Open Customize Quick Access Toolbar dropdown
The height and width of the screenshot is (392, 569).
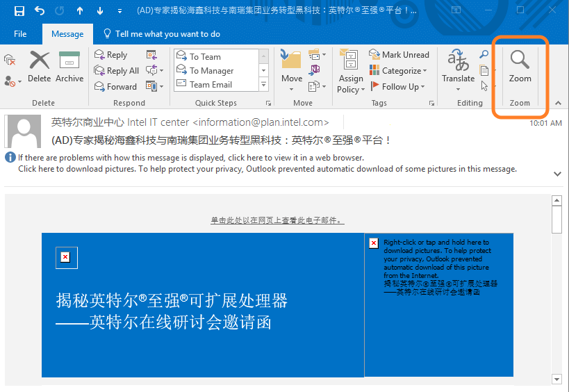[x=119, y=11]
